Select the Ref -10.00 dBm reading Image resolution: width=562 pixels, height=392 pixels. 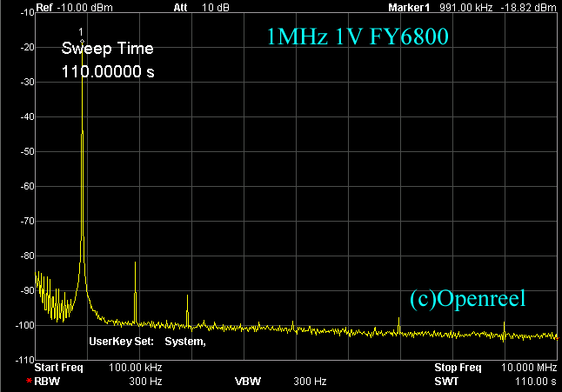(75, 8)
